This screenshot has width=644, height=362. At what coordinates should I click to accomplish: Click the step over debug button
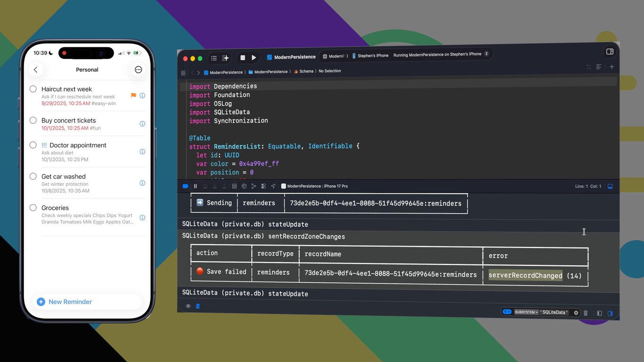click(x=205, y=186)
